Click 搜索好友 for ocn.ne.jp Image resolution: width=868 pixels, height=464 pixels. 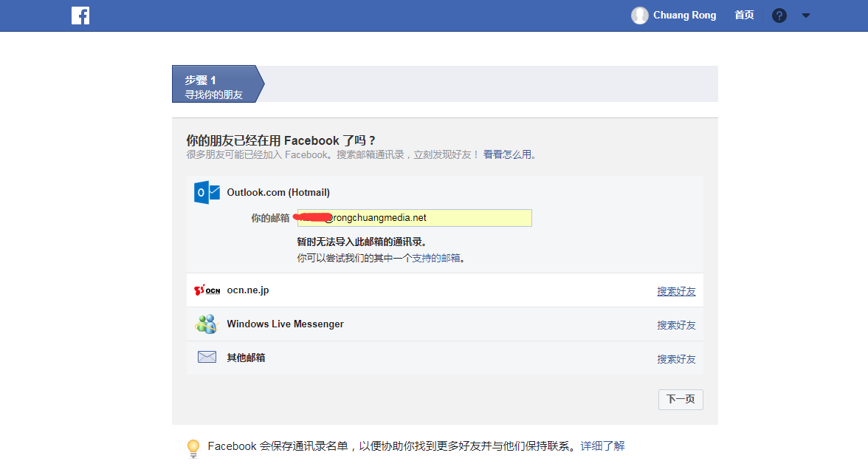676,291
